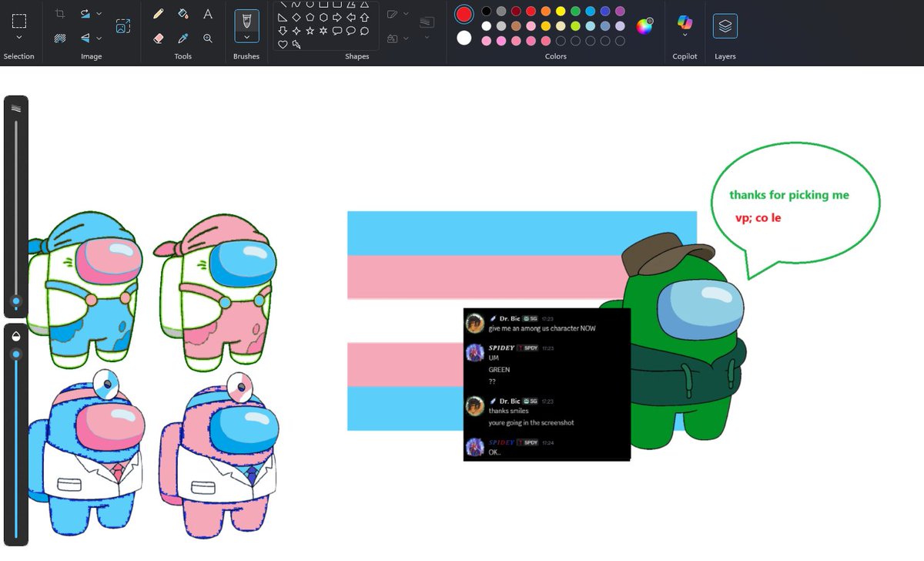This screenshot has width=924, height=561.
Task: Pick the yellow color swatch
Action: click(561, 11)
